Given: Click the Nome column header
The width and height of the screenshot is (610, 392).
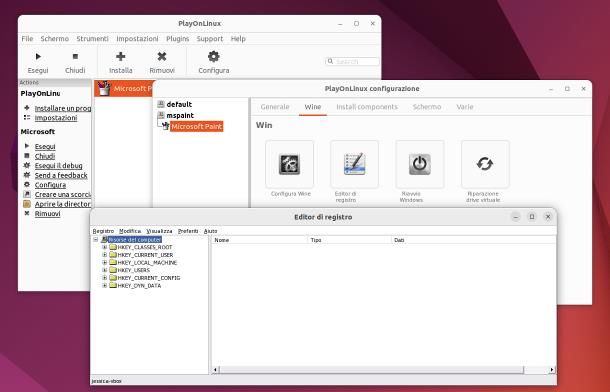Looking at the screenshot, I should pos(259,240).
